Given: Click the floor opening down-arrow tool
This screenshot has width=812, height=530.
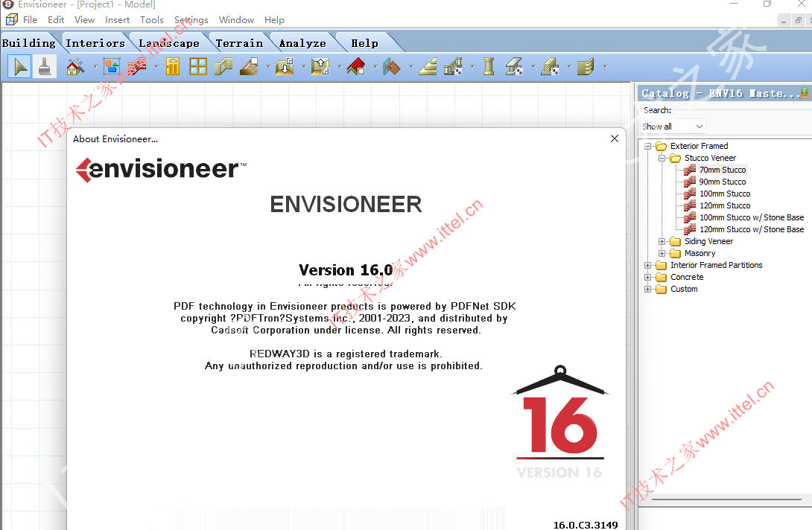Looking at the screenshot, I should [285, 67].
